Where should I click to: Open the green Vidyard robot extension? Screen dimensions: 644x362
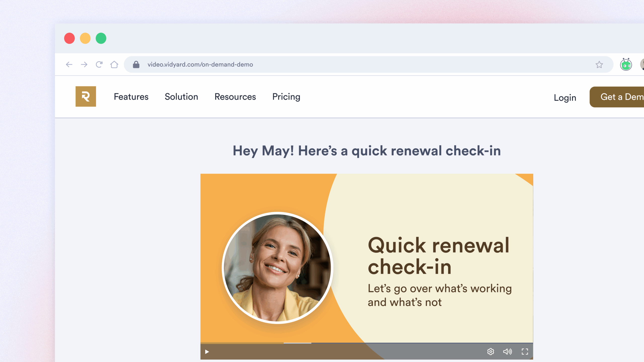tap(626, 65)
